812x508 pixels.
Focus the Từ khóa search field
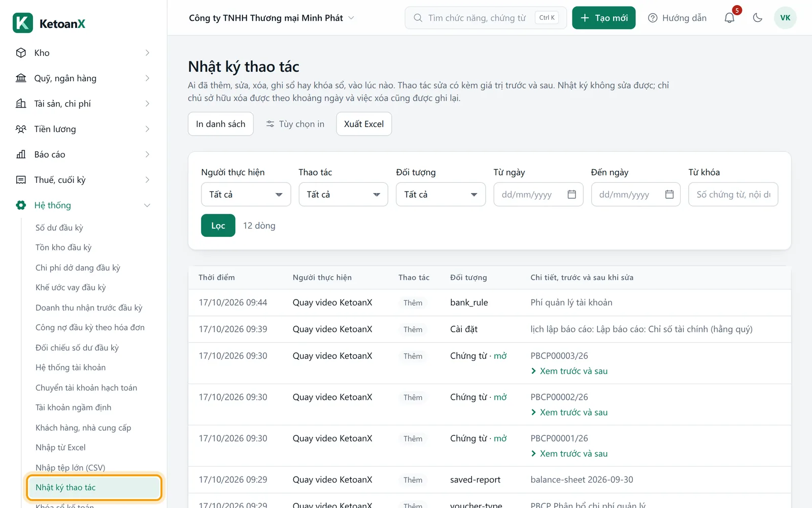[x=733, y=195]
